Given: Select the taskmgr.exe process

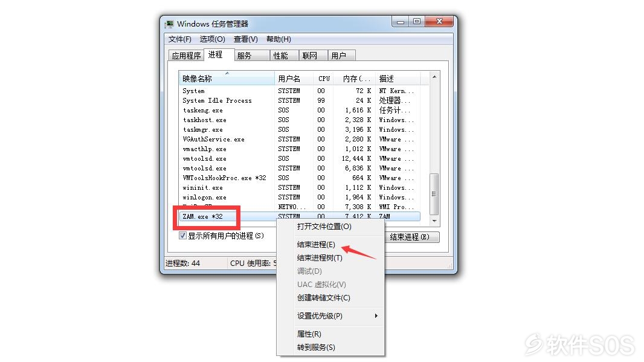Looking at the screenshot, I should [x=300, y=129].
